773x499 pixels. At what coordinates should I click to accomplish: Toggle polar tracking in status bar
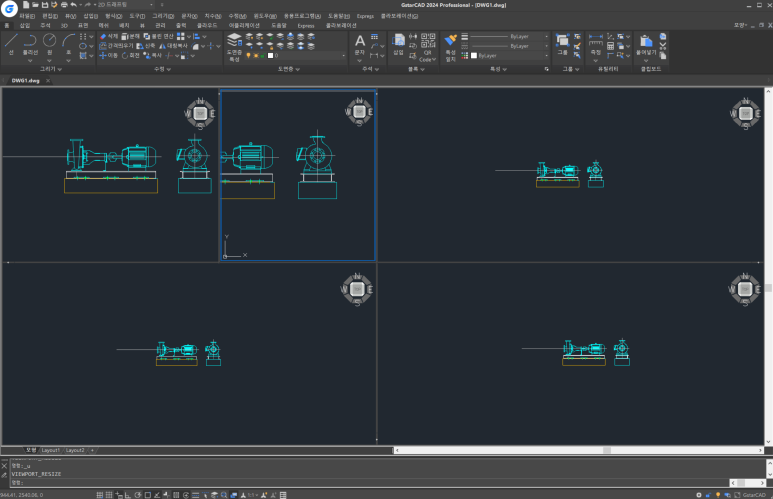click(x=138, y=495)
